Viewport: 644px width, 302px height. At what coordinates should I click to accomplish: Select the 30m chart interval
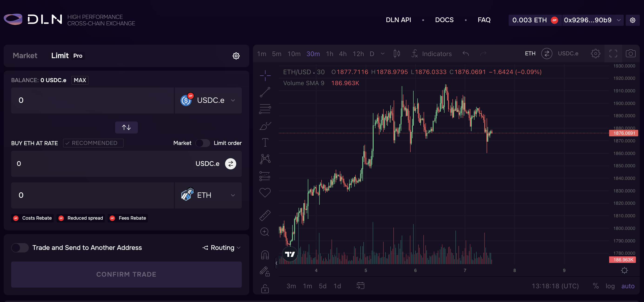click(313, 54)
